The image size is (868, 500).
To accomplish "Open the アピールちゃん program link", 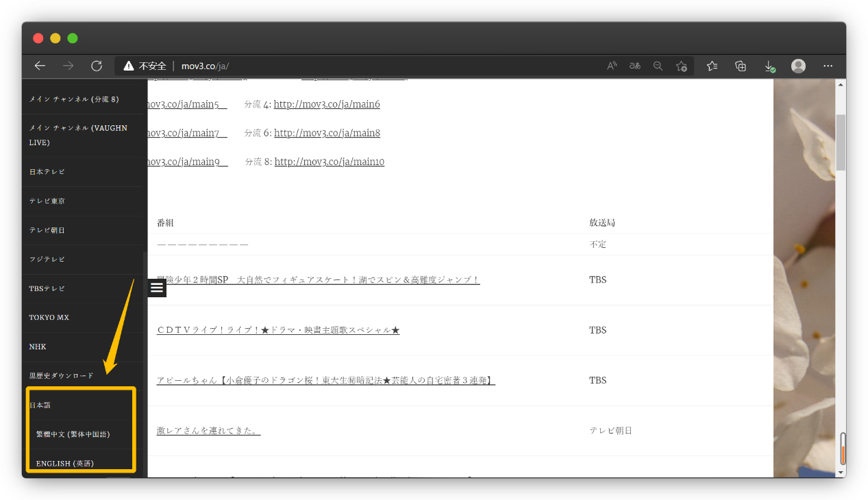I will pos(325,380).
